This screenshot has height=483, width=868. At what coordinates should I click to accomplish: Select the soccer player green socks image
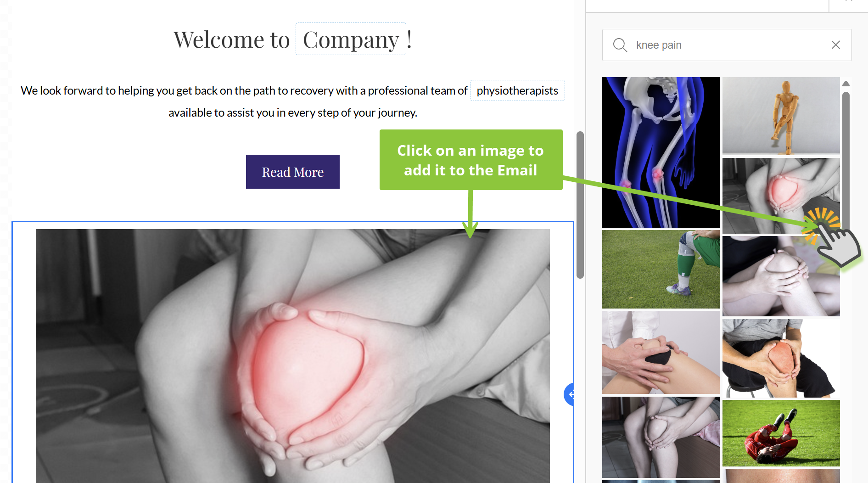(661, 269)
